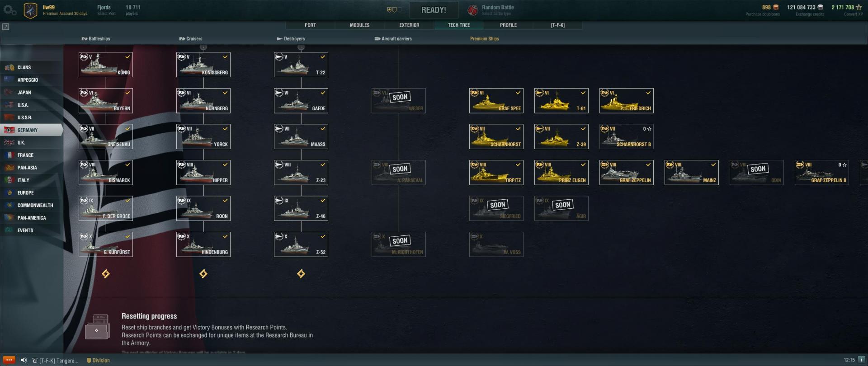Click the Destroyers branch header

pos(291,38)
